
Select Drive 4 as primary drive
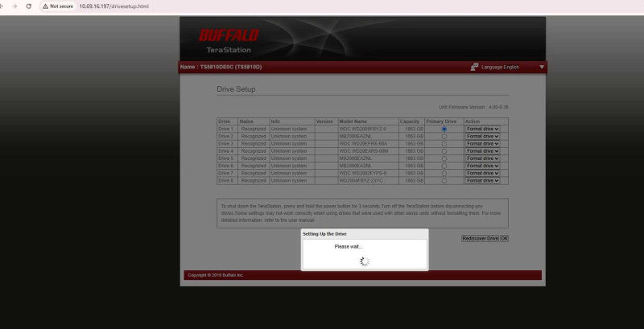point(444,151)
